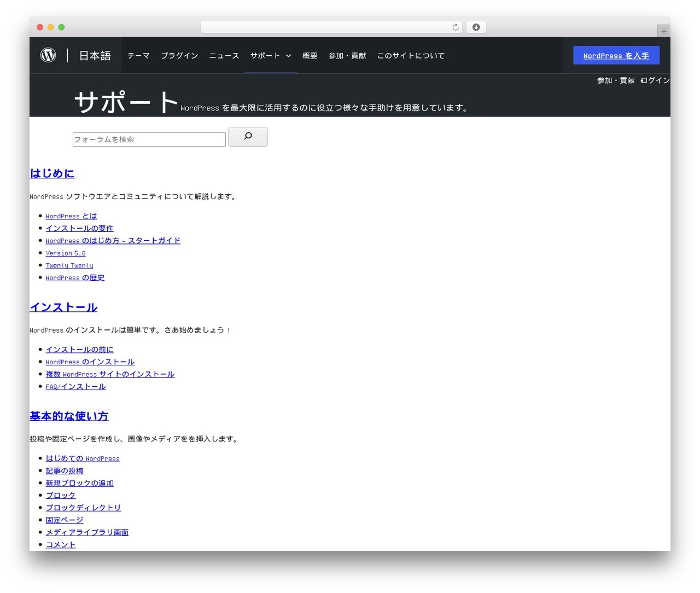Open 複数 WordPress サイトのインストール link
The width and height of the screenshot is (700, 593).
coord(110,374)
